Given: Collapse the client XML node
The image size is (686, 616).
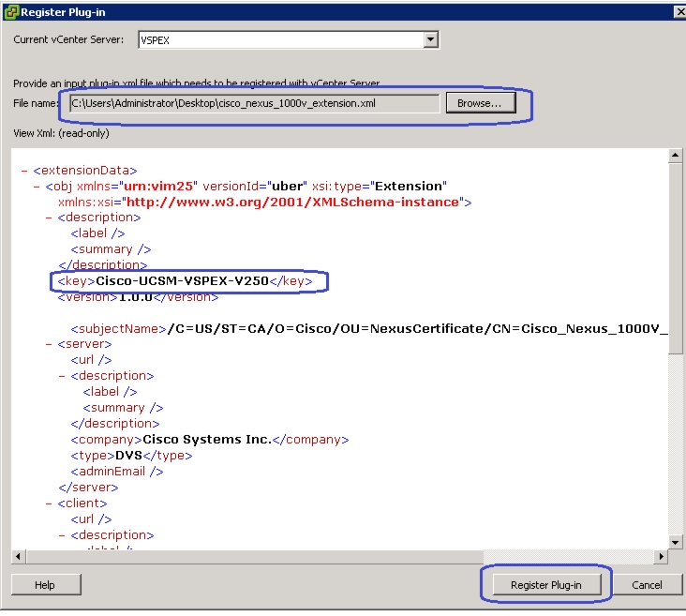Looking at the screenshot, I should [x=49, y=503].
